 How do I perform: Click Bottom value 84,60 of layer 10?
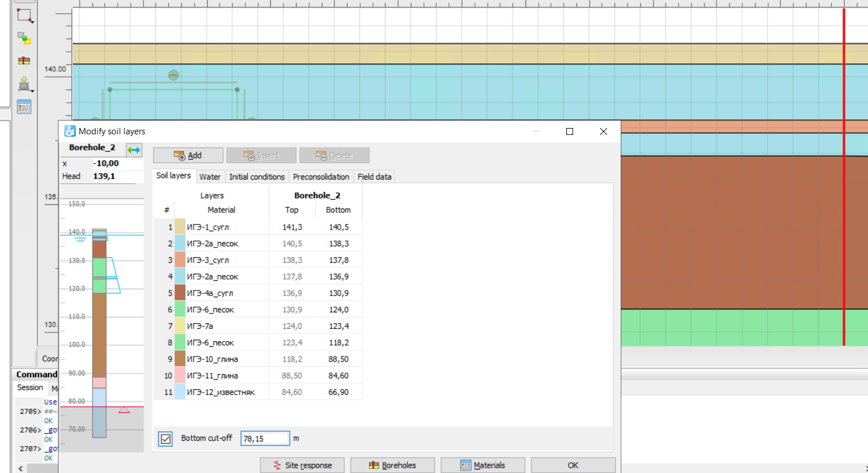[x=338, y=375]
